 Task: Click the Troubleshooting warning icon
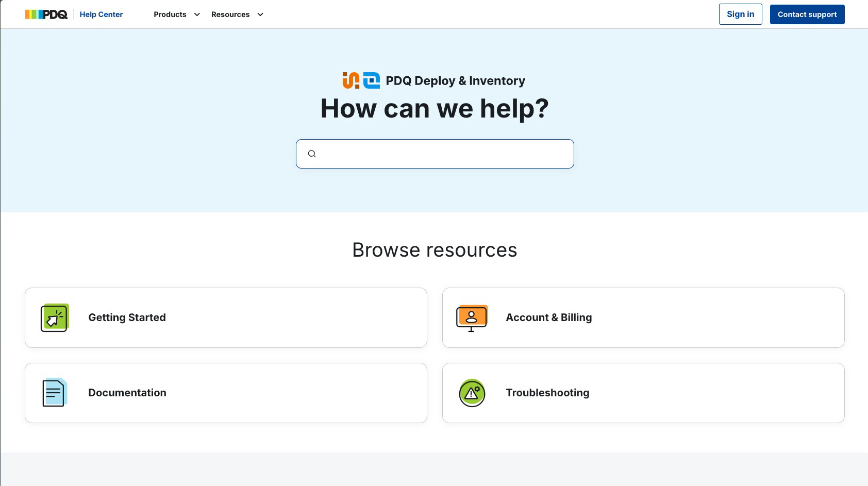coord(472,393)
